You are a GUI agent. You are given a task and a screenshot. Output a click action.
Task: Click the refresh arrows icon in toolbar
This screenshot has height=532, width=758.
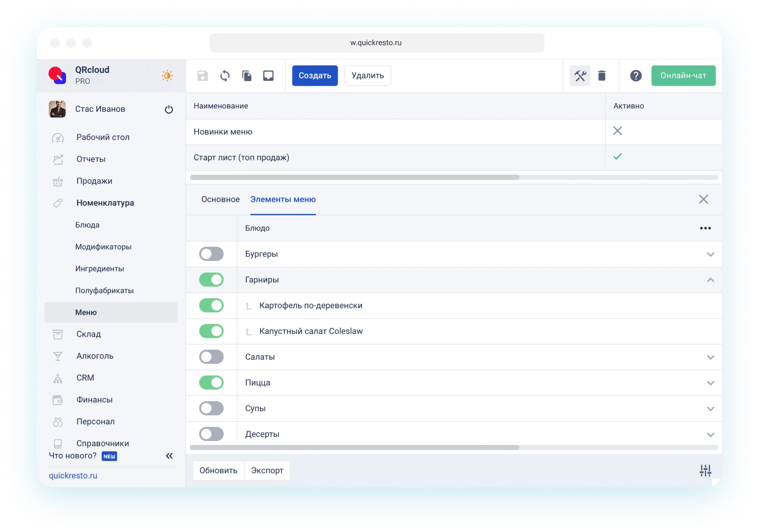(x=225, y=76)
